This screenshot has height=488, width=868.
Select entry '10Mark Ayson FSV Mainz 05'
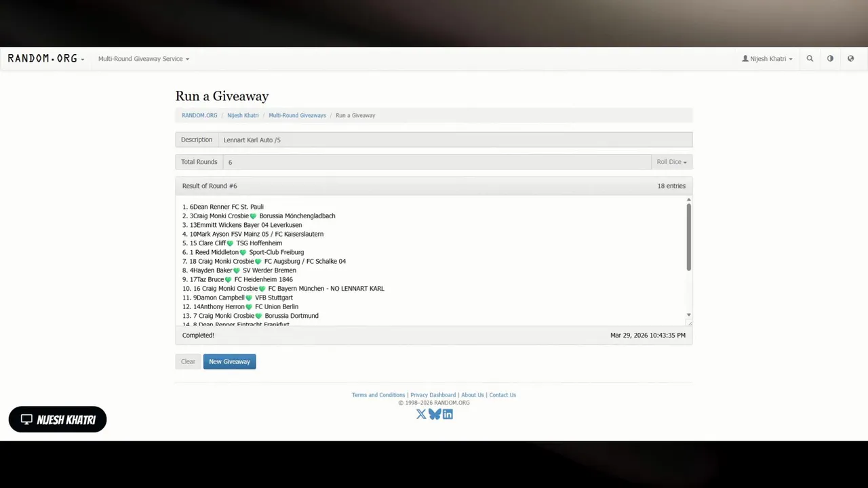tap(253, 234)
